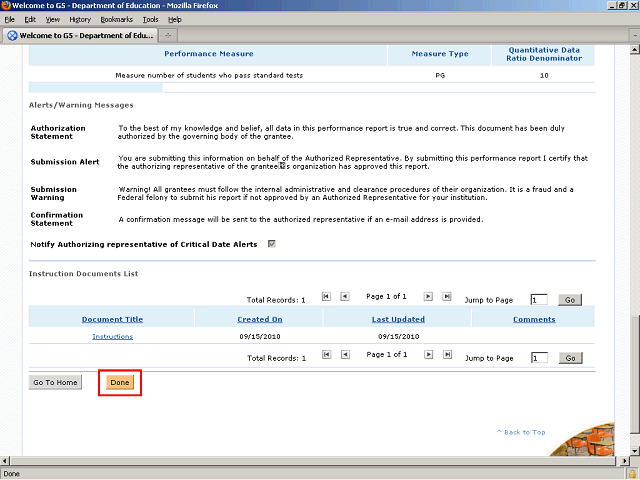
Task: Click the upper Go button
Action: (x=570, y=300)
